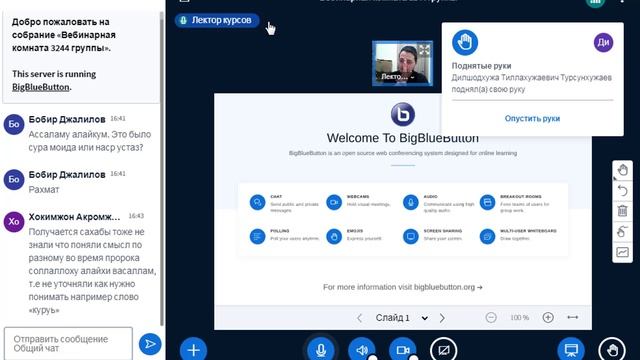Mute the microphone button

pyautogui.click(x=321, y=349)
